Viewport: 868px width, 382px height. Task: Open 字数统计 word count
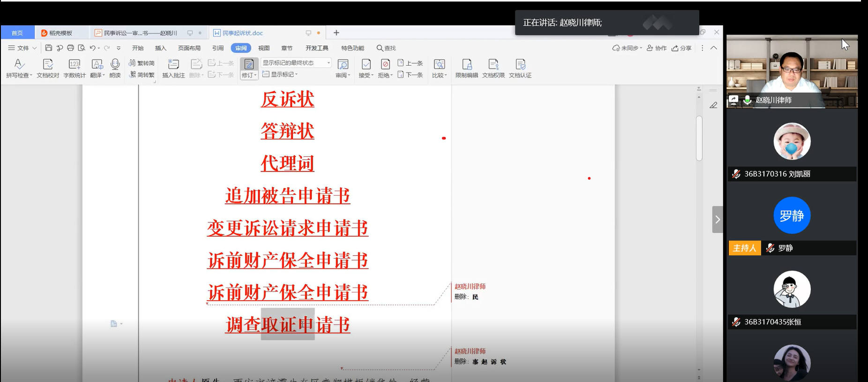pyautogui.click(x=75, y=68)
